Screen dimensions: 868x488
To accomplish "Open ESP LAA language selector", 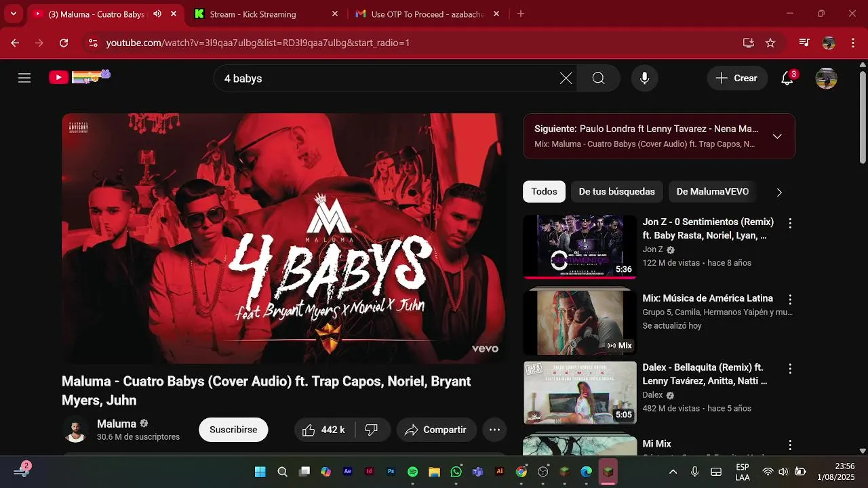I will tap(743, 472).
